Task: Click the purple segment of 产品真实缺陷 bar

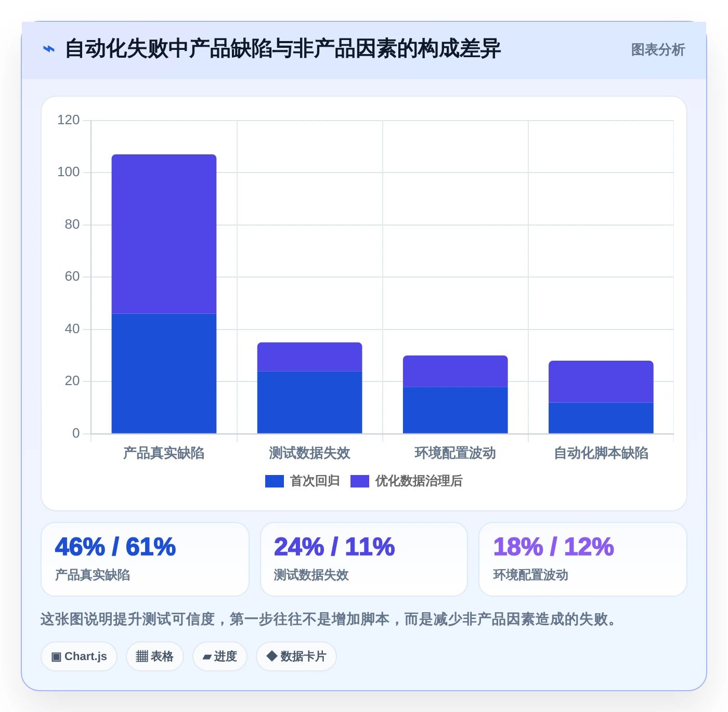Action: coord(164,234)
